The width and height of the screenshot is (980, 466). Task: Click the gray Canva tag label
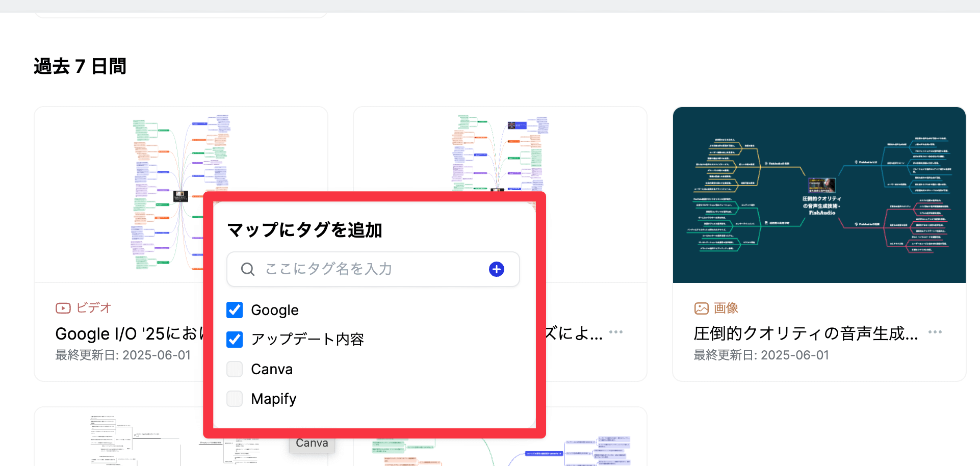click(x=312, y=444)
